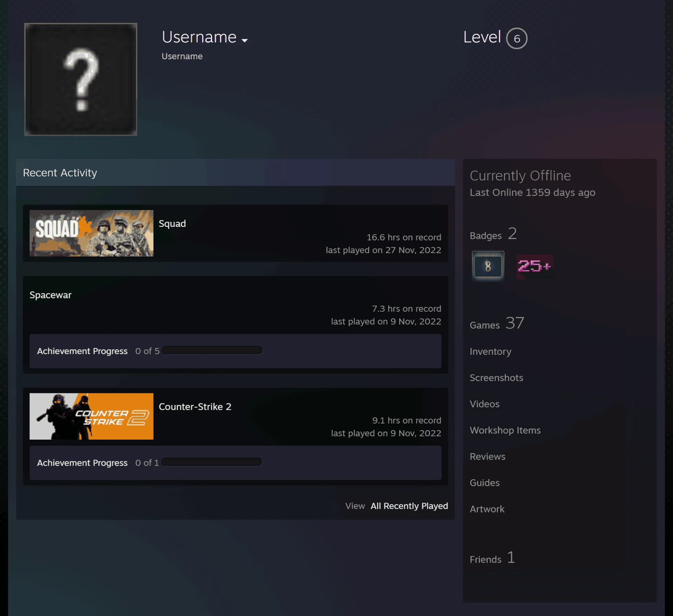Go to Inventory
This screenshot has height=616, width=673.
click(490, 352)
